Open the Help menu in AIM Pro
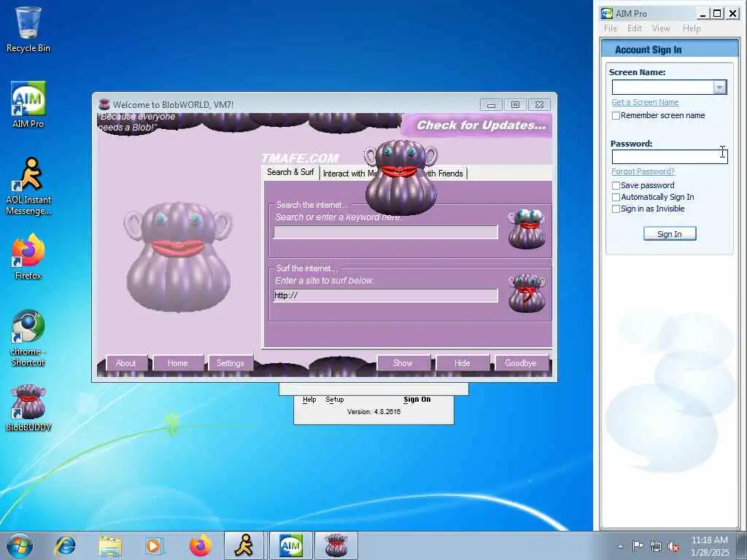This screenshot has height=560, width=747. pos(692,28)
